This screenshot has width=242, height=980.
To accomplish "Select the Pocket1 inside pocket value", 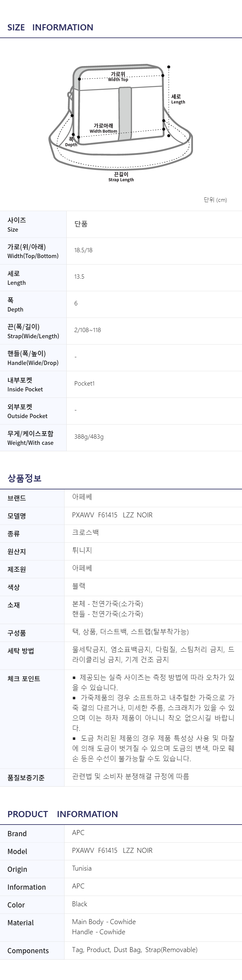I will click(84, 383).
